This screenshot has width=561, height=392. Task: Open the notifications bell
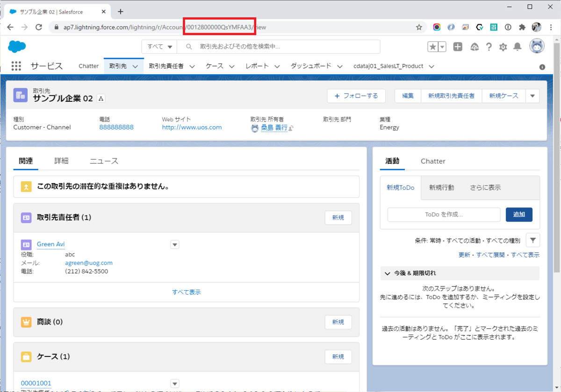tap(518, 47)
